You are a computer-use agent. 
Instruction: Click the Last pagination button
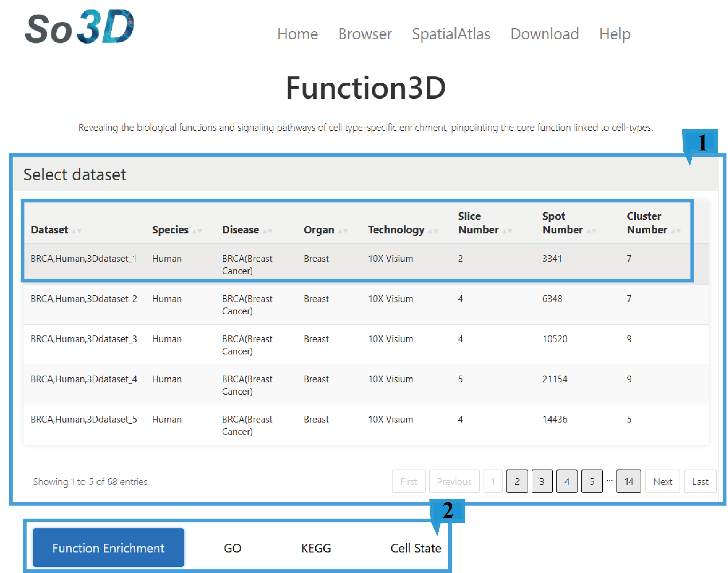click(x=700, y=481)
